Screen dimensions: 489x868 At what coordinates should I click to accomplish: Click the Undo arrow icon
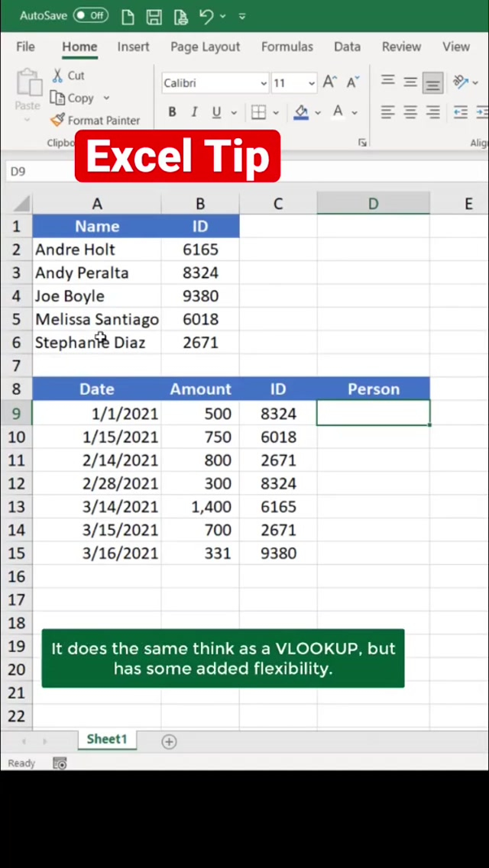[206, 16]
